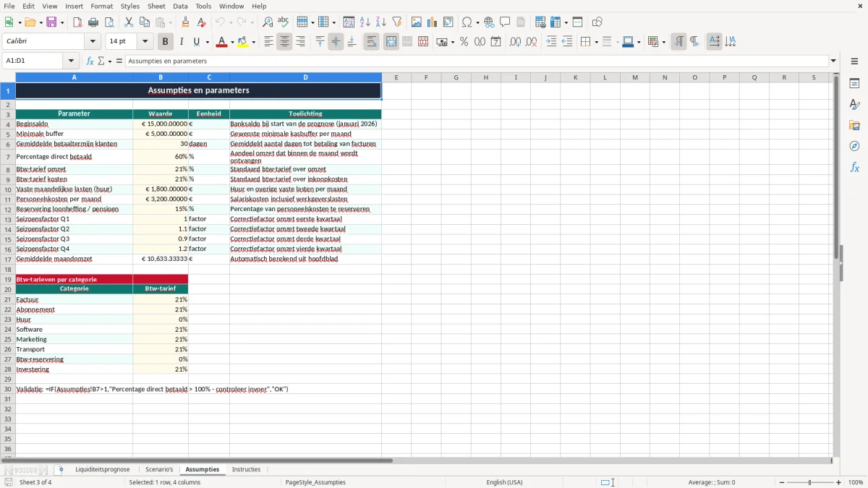Click the Insert Hyperlink globe icon

[490, 22]
